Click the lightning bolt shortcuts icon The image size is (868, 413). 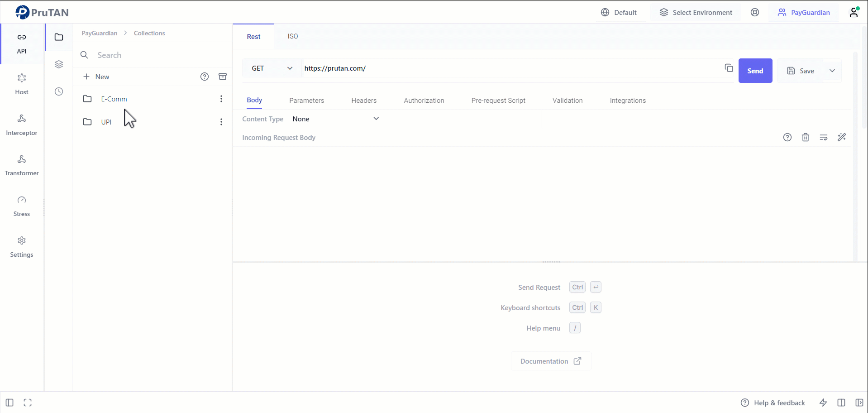pyautogui.click(x=823, y=403)
